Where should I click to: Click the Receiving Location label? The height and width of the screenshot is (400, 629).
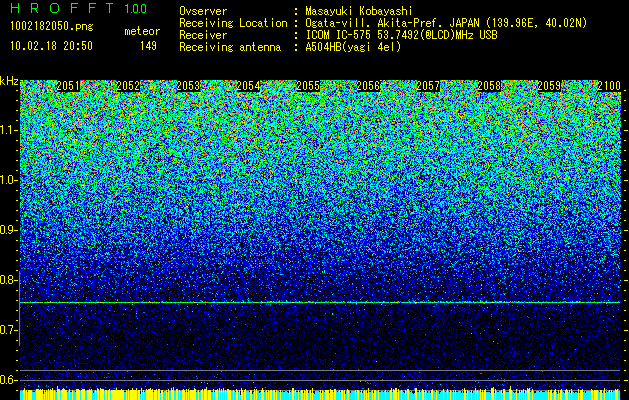[233, 23]
